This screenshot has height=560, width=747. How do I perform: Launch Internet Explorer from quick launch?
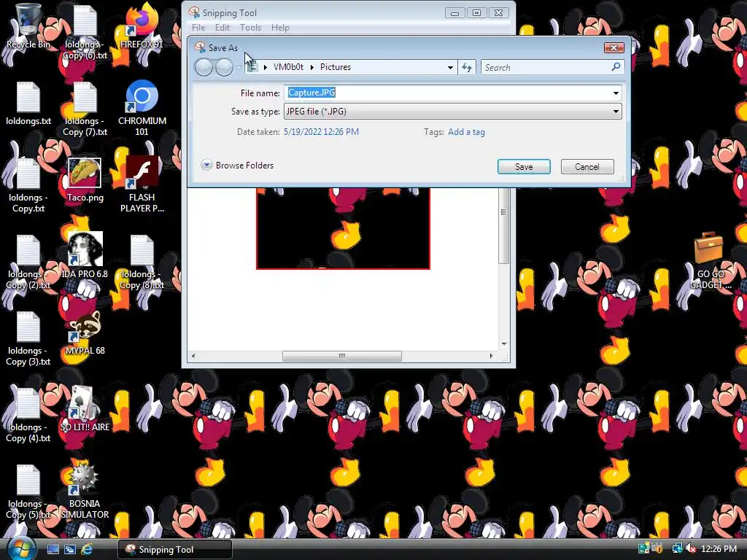click(87, 549)
